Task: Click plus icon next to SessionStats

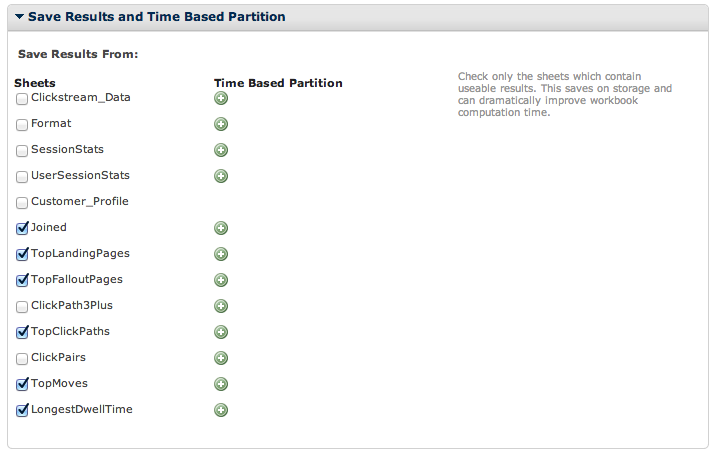Action: [x=221, y=150]
